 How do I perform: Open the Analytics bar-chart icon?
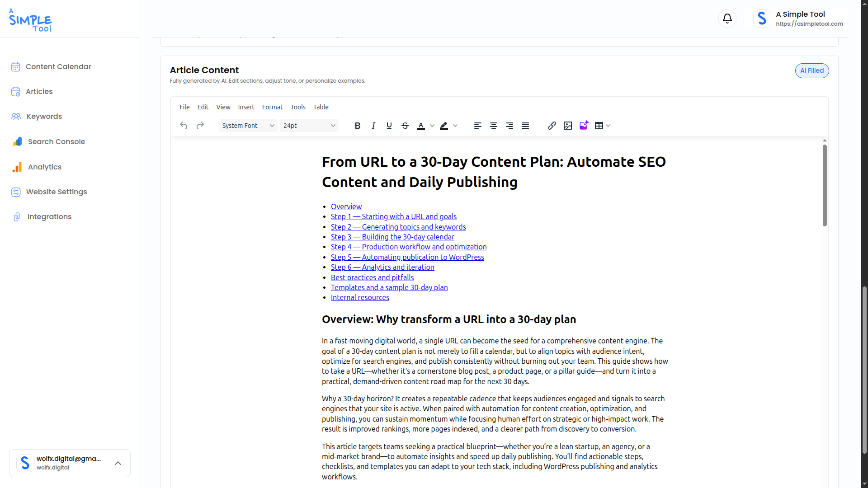coord(16,167)
